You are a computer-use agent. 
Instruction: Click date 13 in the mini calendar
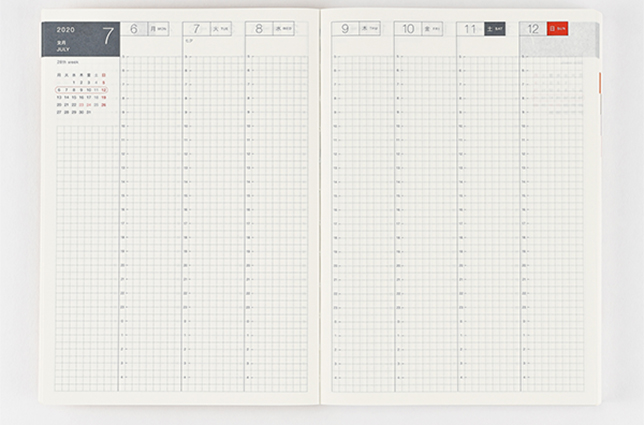(59, 97)
